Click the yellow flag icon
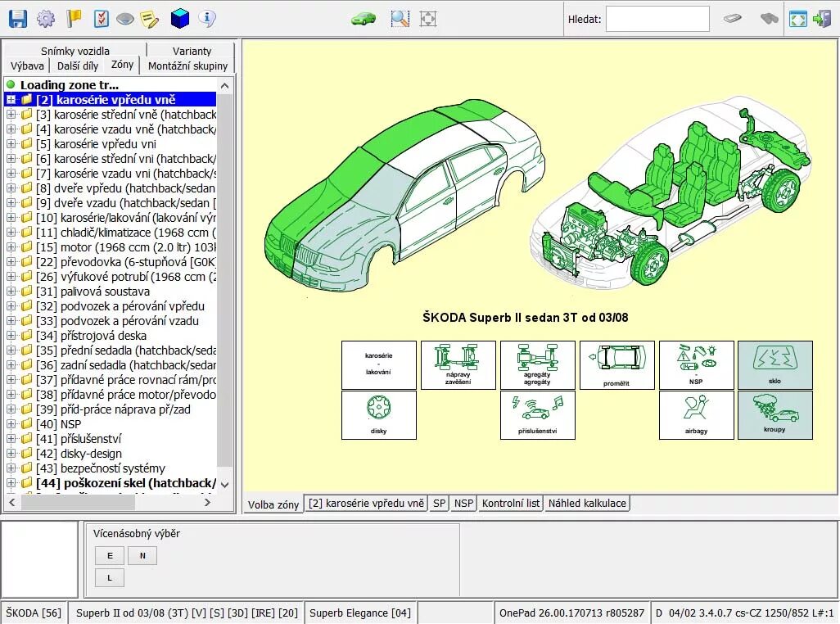The height and width of the screenshot is (624, 840). pyautogui.click(x=74, y=19)
